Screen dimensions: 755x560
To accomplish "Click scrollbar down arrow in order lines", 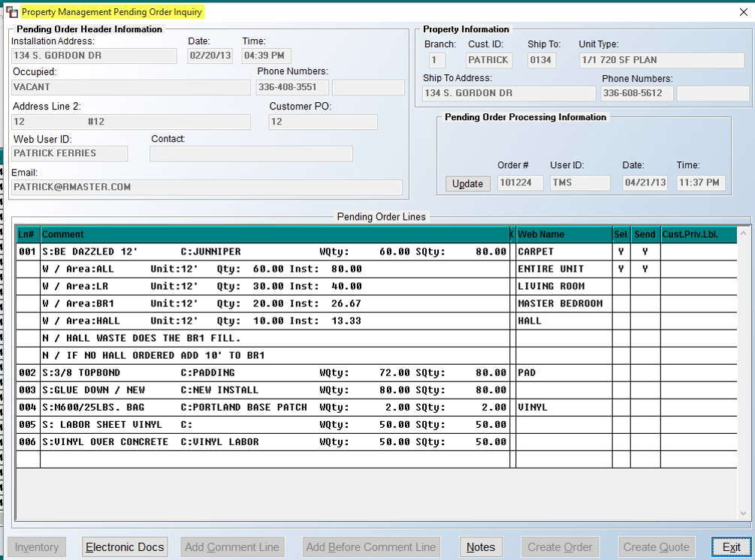I will pyautogui.click(x=744, y=513).
